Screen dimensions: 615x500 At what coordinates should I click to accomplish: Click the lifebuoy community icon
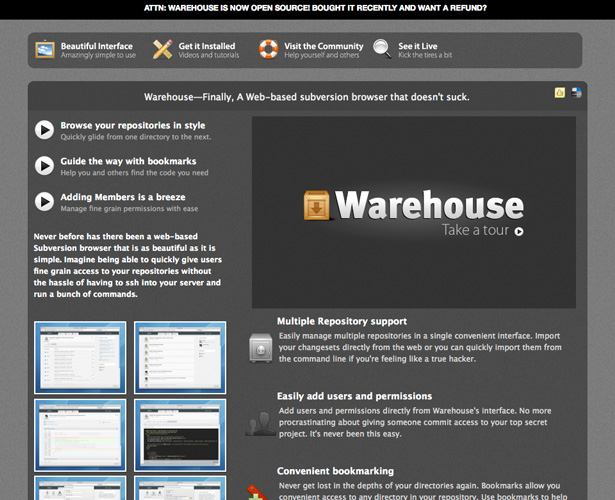pyautogui.click(x=269, y=49)
